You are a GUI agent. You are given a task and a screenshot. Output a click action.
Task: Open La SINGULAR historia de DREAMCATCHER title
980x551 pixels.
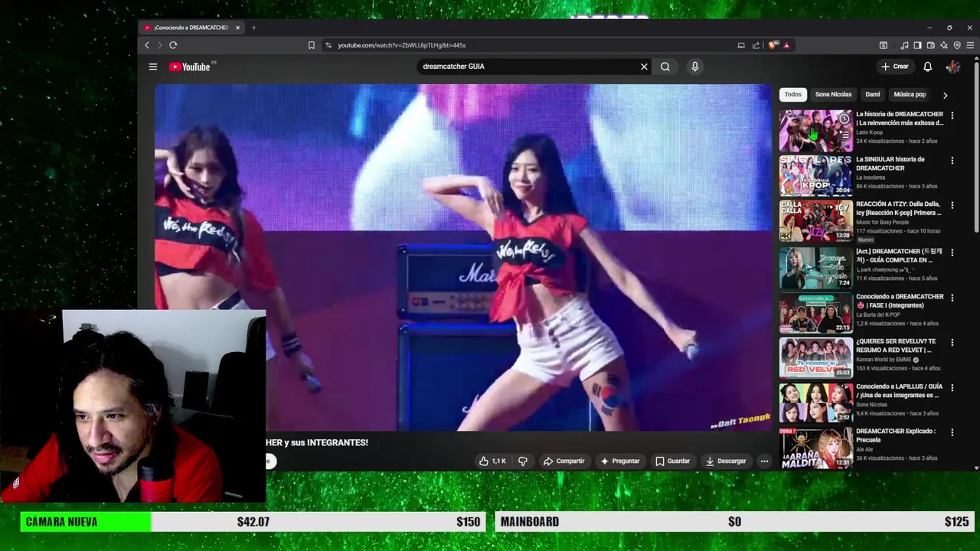890,164
